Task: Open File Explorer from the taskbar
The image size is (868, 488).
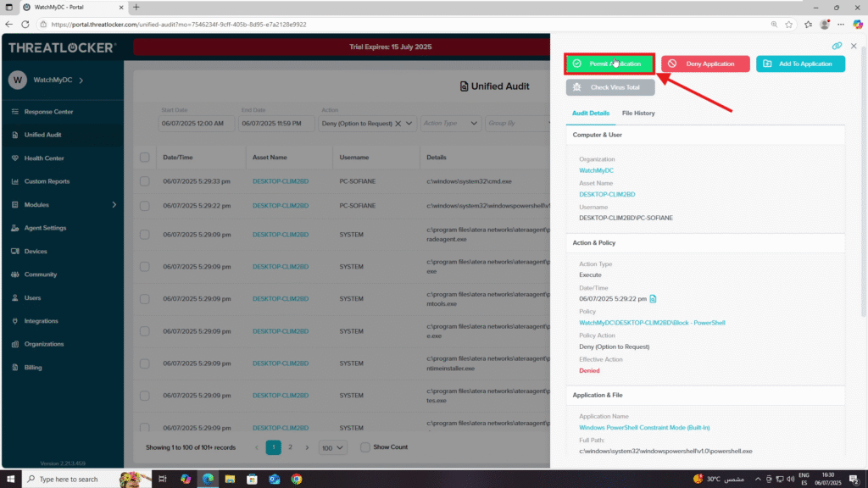Action: [230, 480]
